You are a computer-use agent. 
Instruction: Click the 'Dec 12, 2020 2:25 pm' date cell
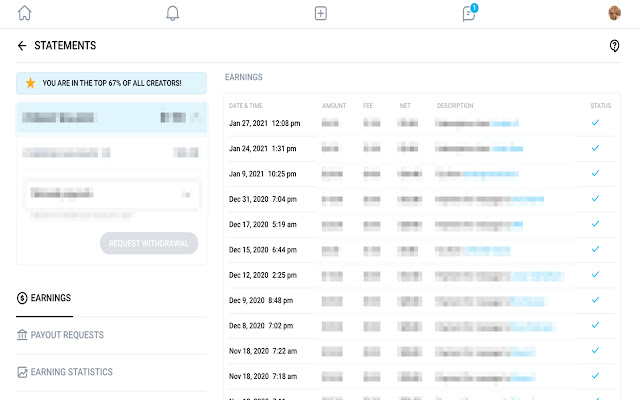pyautogui.click(x=263, y=275)
